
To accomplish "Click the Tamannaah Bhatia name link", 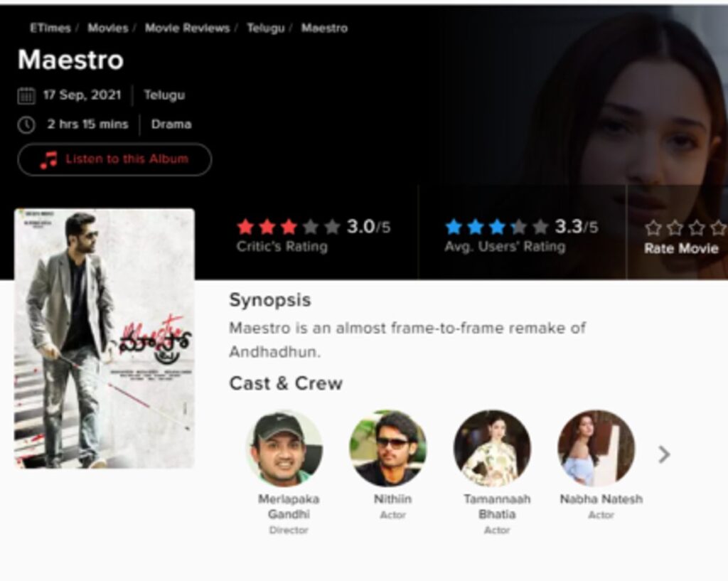I will click(x=497, y=507).
